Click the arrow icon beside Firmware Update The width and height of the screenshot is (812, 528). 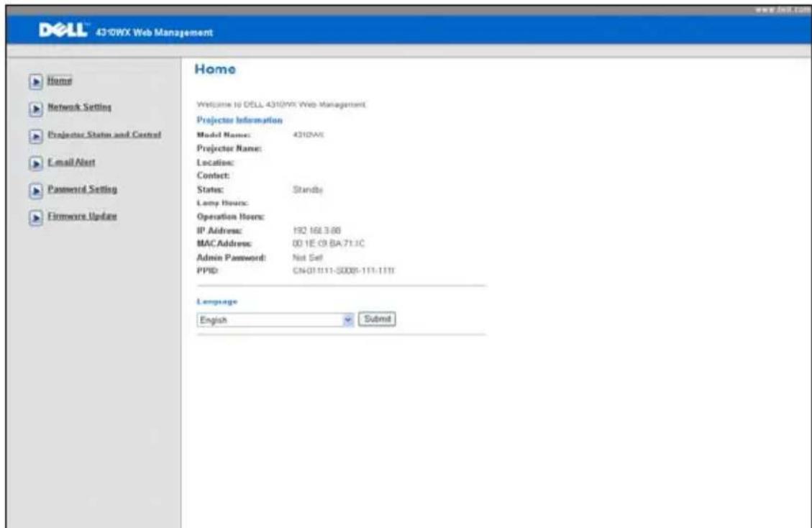coord(36,218)
